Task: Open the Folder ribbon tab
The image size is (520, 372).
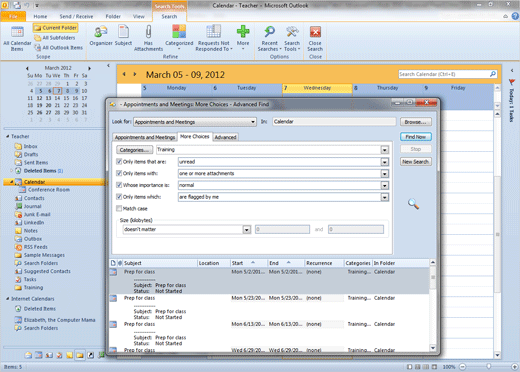Action: 113,16
